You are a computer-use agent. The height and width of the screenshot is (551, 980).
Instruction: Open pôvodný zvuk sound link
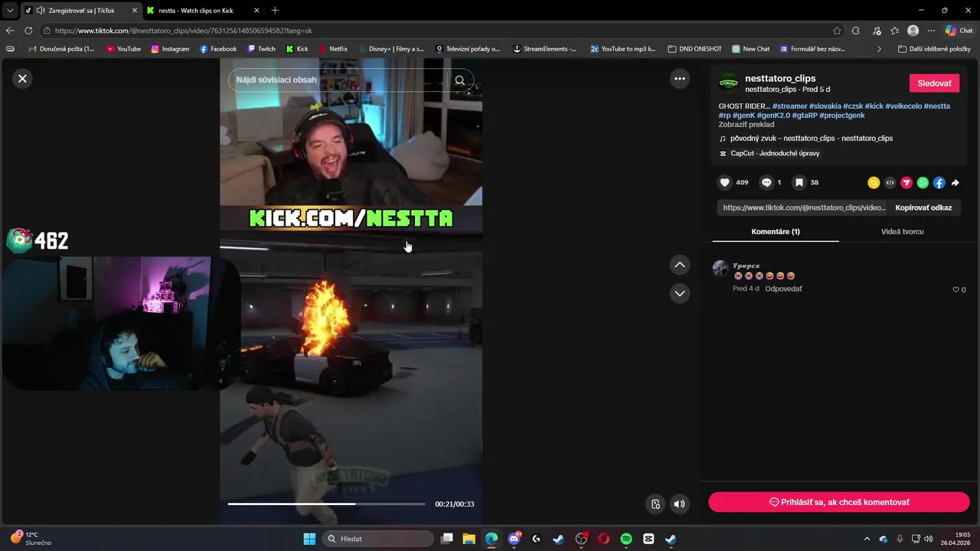point(812,139)
